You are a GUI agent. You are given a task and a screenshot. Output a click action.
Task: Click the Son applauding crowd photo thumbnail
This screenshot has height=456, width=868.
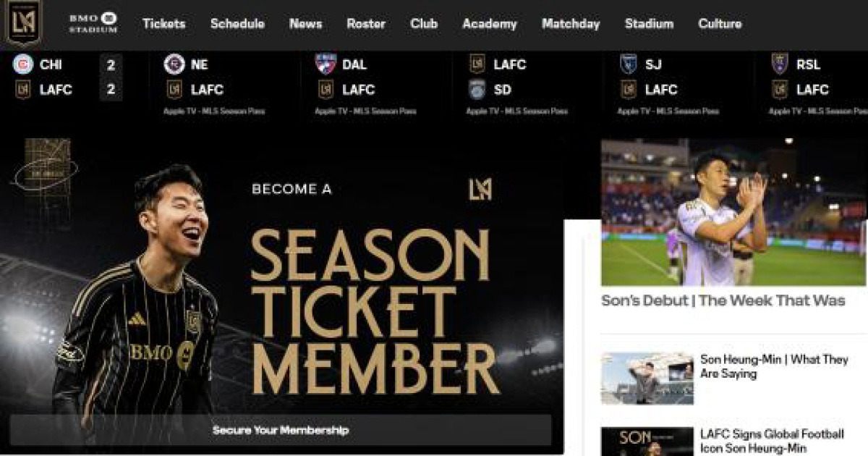pos(733,212)
